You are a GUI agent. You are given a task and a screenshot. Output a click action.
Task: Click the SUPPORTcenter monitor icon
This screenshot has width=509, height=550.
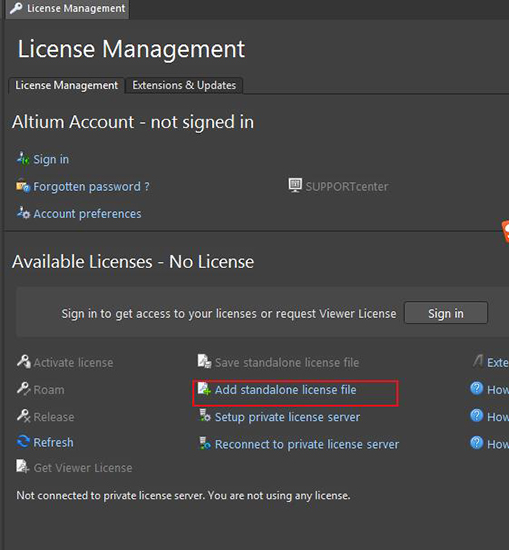295,185
